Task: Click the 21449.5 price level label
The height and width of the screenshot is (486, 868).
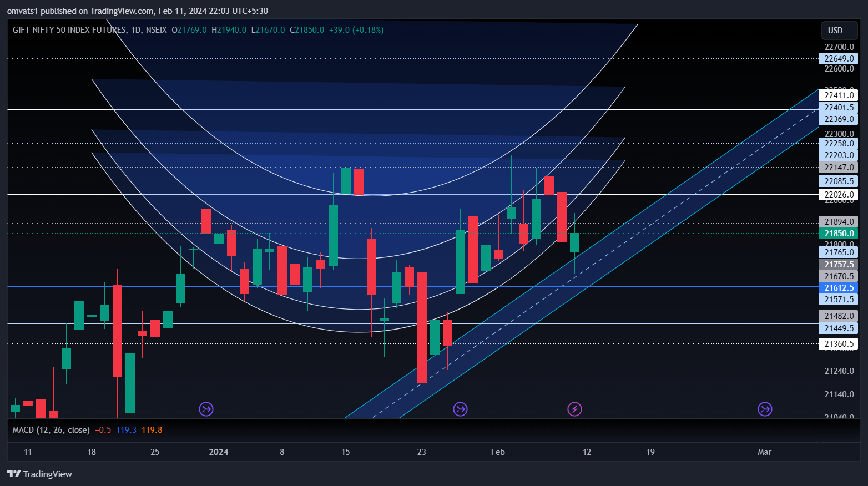Action: pos(839,328)
